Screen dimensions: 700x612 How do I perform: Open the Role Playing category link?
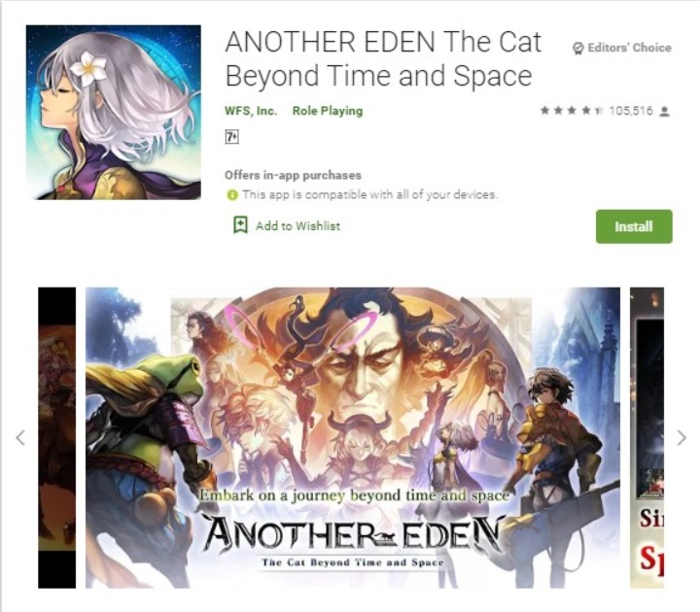click(328, 111)
